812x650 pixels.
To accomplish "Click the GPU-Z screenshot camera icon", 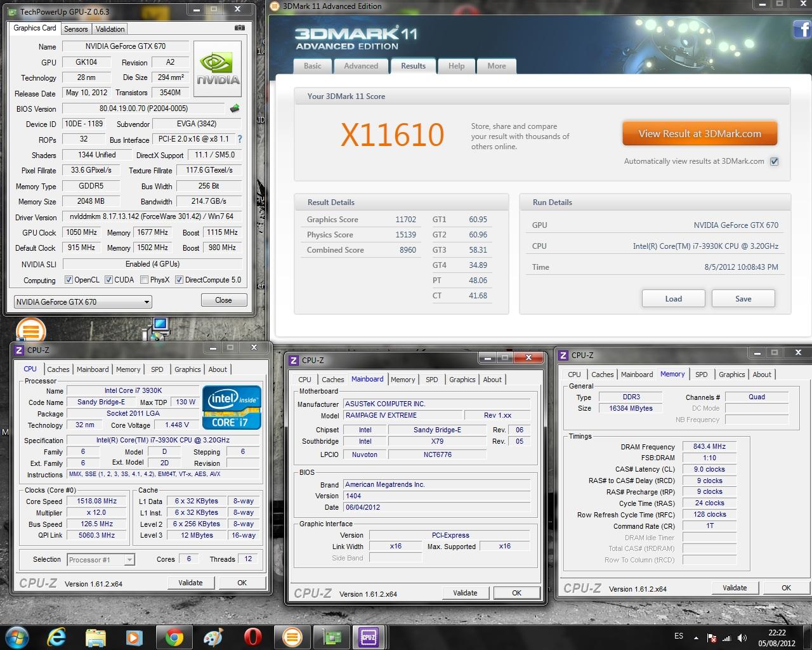I will coord(239,28).
